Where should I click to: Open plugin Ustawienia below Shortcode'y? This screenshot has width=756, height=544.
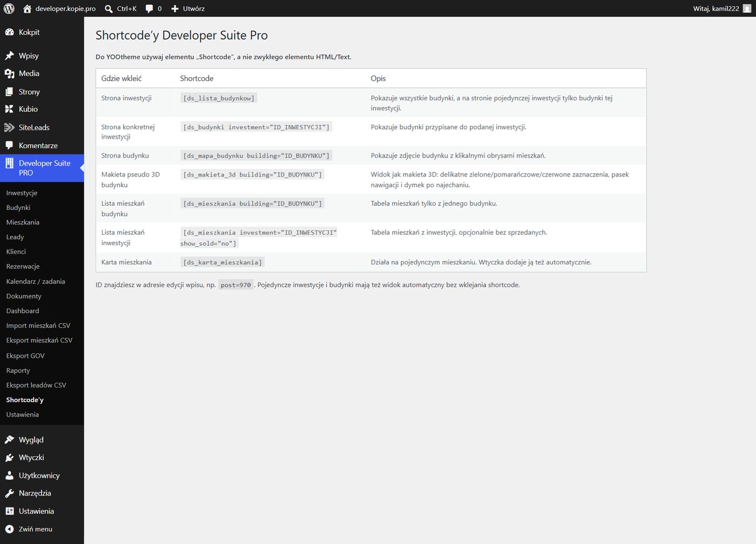[x=23, y=414]
